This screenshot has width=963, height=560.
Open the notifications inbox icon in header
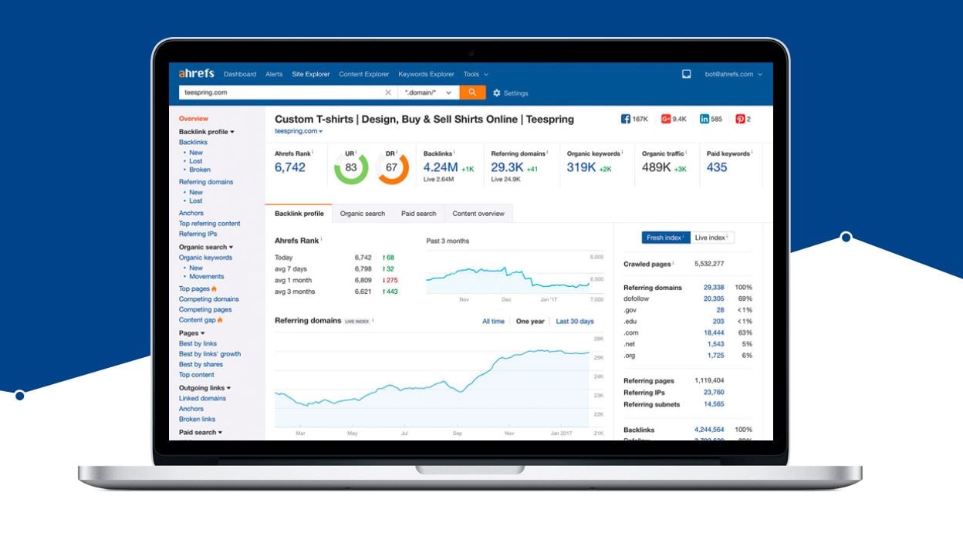pyautogui.click(x=686, y=74)
